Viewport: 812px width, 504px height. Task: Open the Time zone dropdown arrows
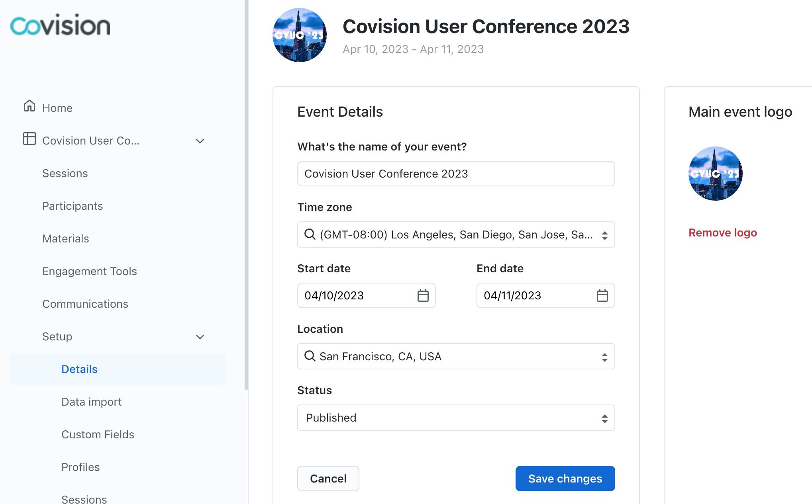coord(604,235)
